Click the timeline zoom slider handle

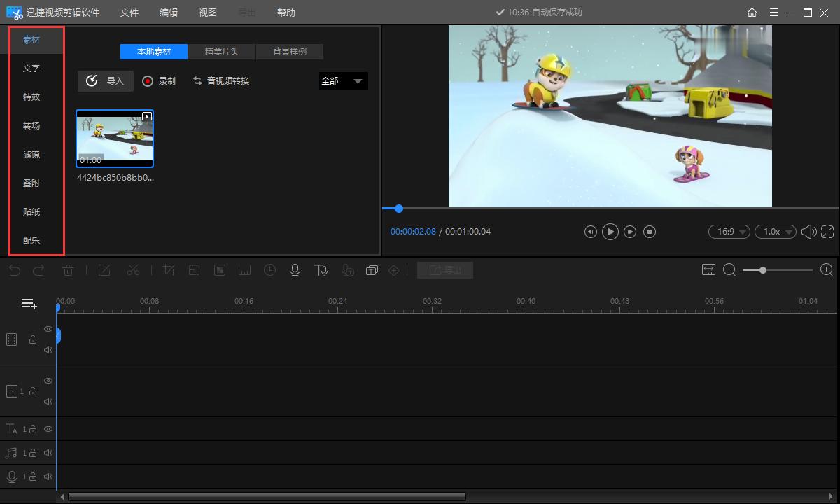[x=762, y=270]
